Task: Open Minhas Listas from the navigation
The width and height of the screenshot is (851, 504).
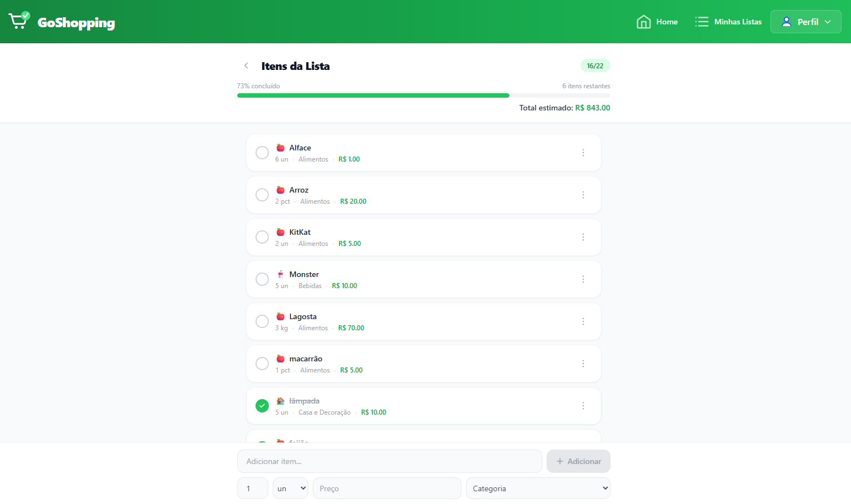Action: pos(728,22)
